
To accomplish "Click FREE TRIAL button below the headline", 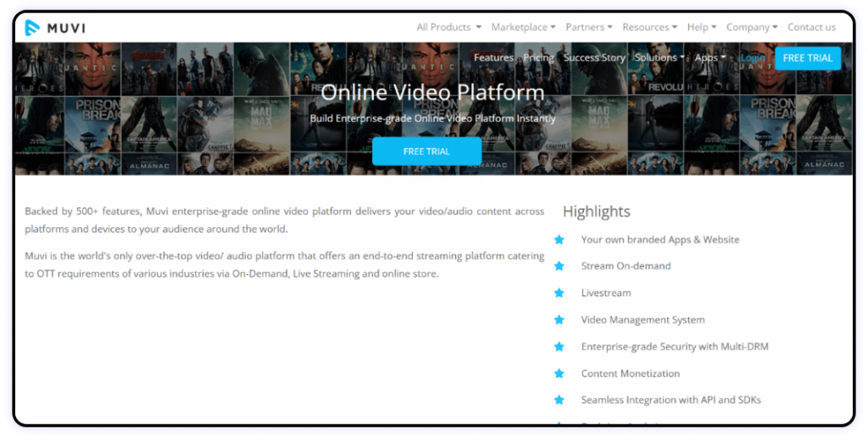I will (x=426, y=151).
